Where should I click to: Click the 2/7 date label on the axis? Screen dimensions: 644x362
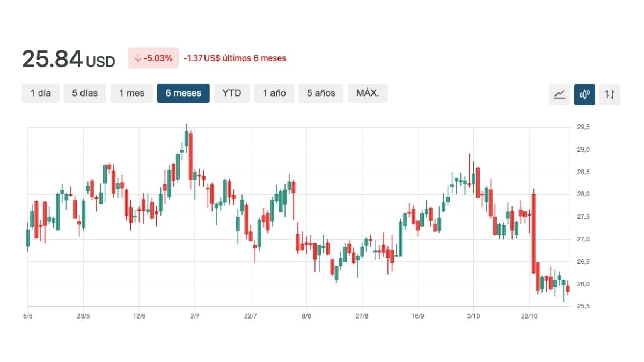point(195,316)
